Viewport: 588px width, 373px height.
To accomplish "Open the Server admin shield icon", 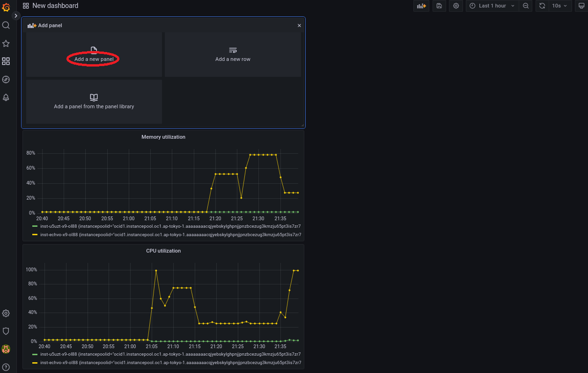I will [6, 331].
